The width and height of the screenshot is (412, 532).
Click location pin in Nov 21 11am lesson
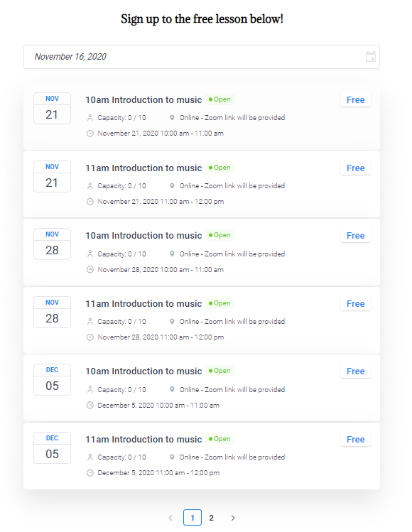[x=172, y=186]
